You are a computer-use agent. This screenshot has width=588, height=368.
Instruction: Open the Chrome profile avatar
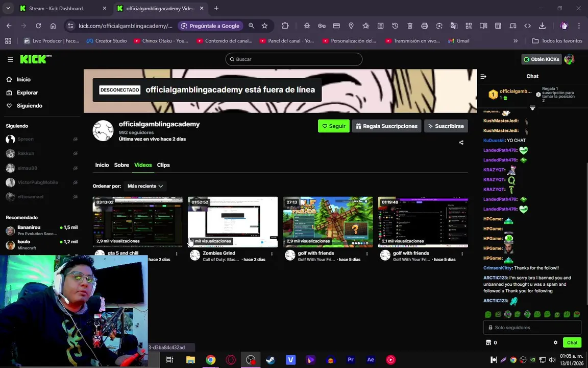point(564,26)
